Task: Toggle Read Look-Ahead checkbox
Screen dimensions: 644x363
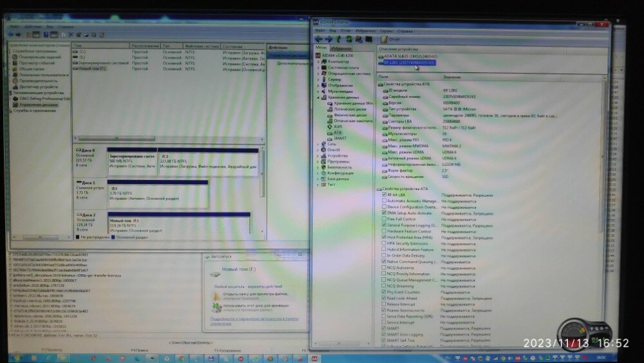Action: click(384, 298)
